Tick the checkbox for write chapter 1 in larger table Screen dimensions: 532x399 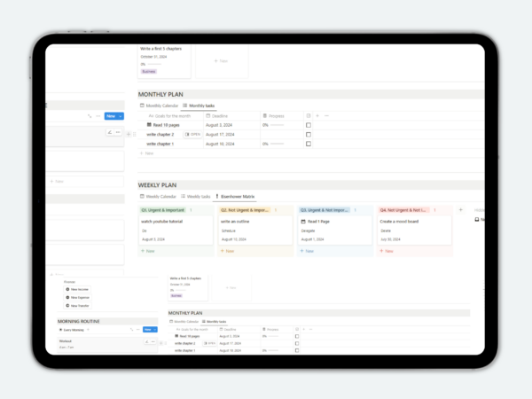pos(309,144)
